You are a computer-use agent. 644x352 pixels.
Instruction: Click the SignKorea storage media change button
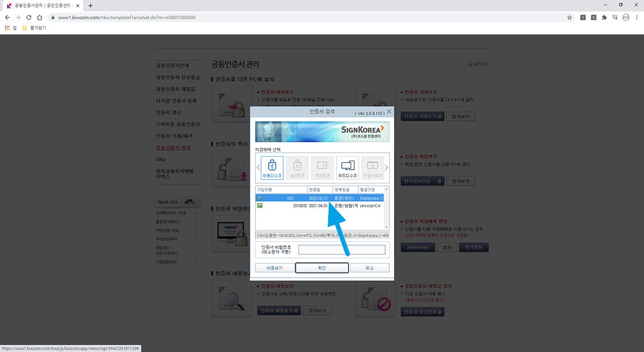click(418, 247)
